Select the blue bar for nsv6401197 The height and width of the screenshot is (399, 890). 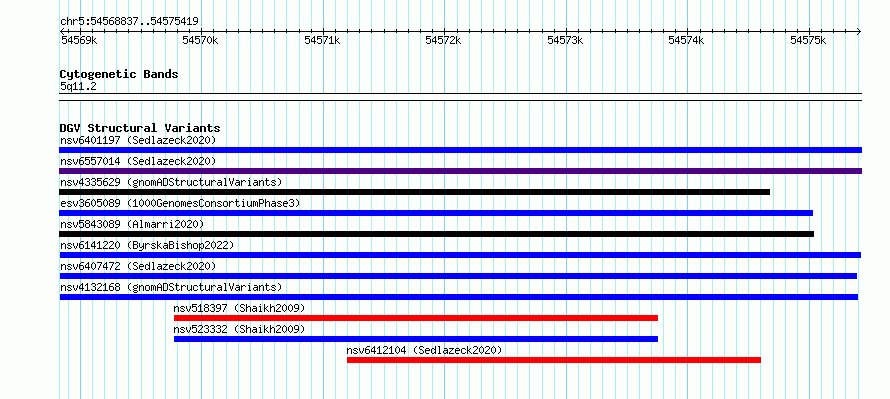pyautogui.click(x=460, y=150)
